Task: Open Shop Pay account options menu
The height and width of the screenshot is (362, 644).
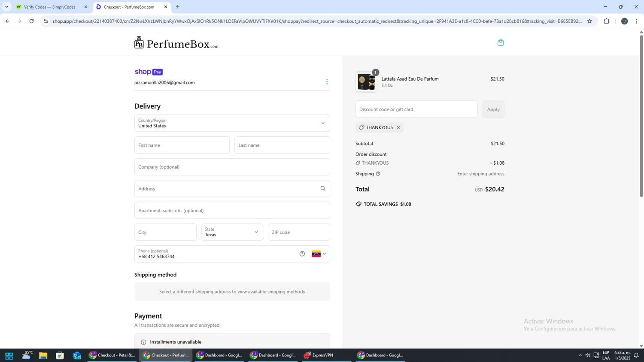Action: coord(327,82)
